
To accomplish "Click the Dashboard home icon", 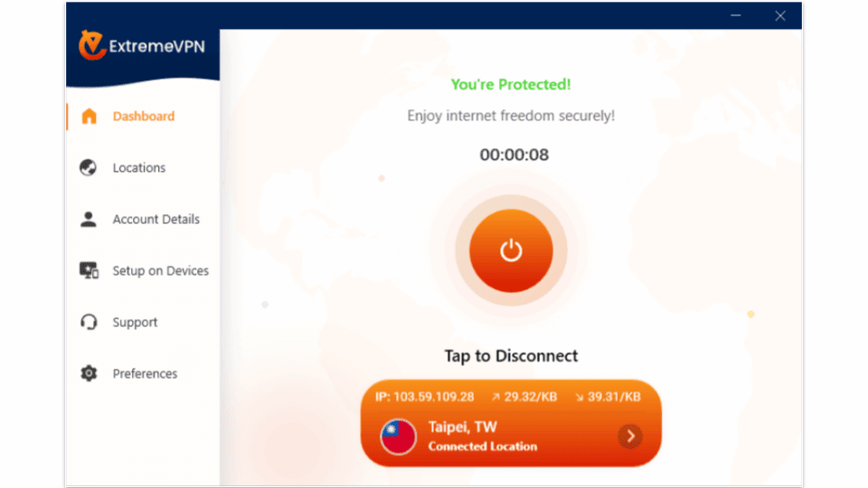I will click(x=90, y=117).
